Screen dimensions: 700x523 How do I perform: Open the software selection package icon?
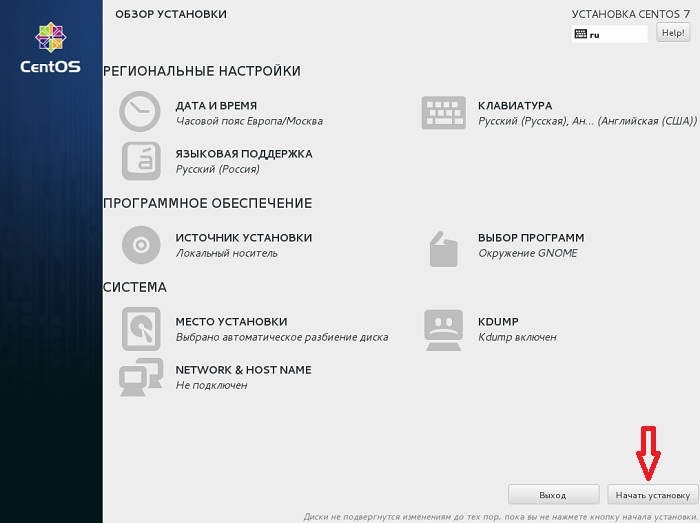(444, 249)
